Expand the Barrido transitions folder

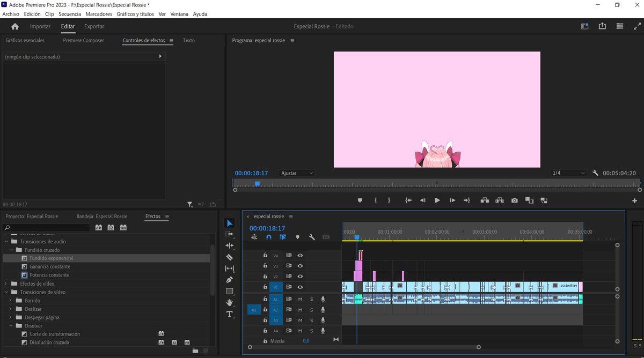click(x=11, y=301)
